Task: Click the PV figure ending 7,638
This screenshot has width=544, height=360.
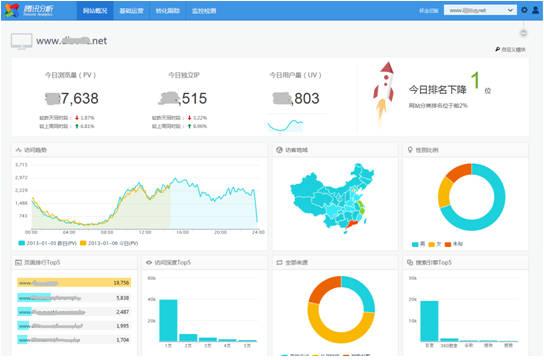Action: pos(72,98)
